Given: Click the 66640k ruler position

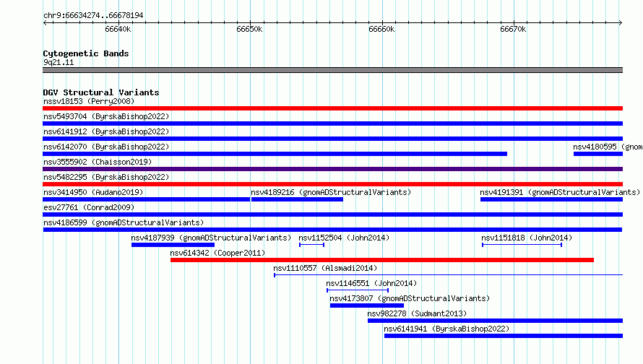Looking at the screenshot, I should (118, 29).
